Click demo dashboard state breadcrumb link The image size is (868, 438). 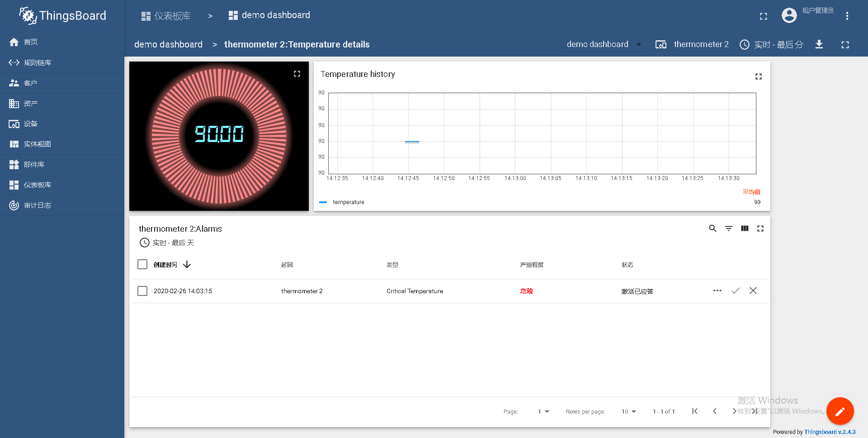pos(168,44)
